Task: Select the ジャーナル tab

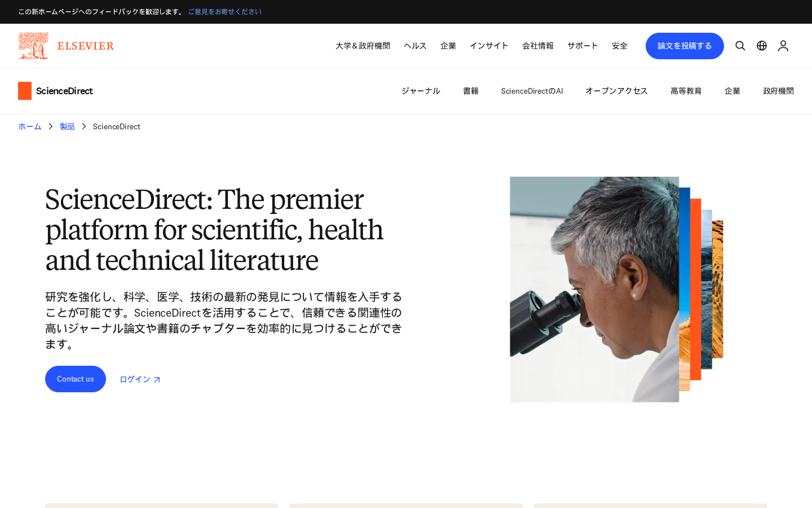Action: pyautogui.click(x=421, y=91)
